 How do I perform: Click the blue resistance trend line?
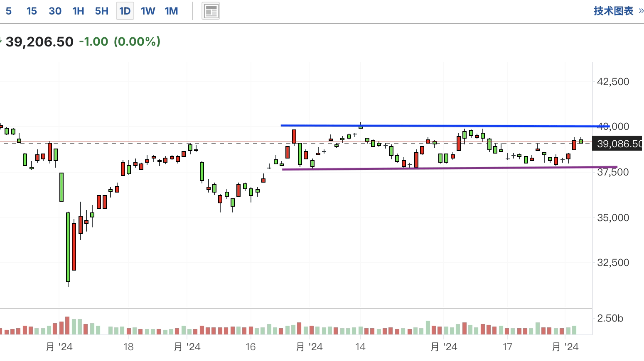(445, 126)
